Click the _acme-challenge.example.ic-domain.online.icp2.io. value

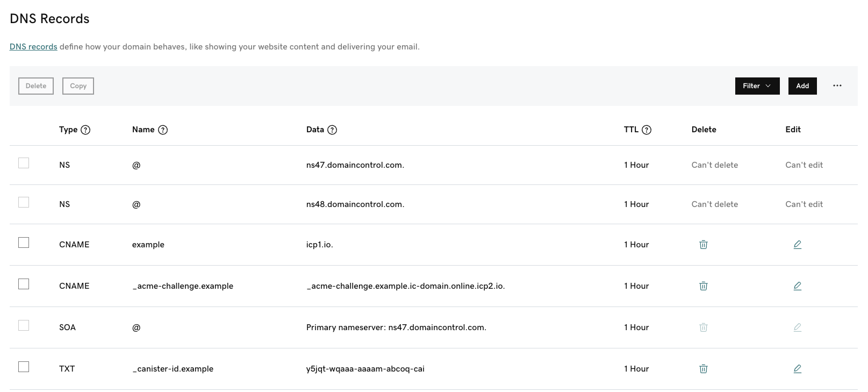tap(406, 286)
